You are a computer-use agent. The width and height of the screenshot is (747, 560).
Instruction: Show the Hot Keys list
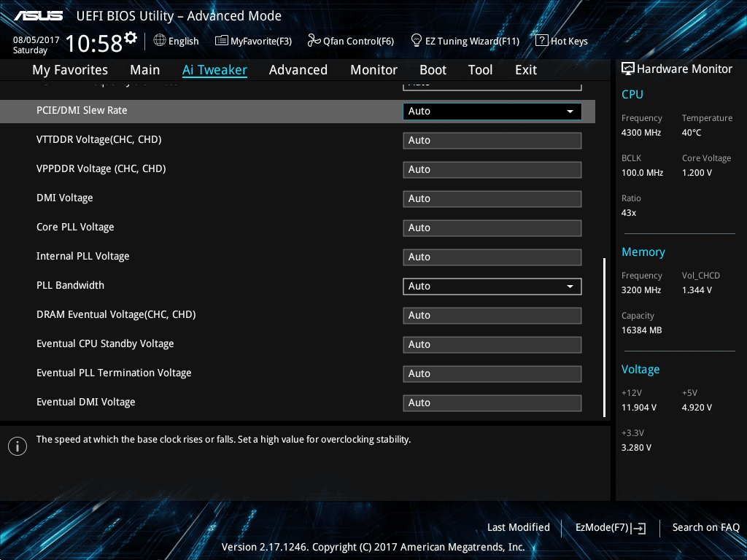pyautogui.click(x=562, y=41)
